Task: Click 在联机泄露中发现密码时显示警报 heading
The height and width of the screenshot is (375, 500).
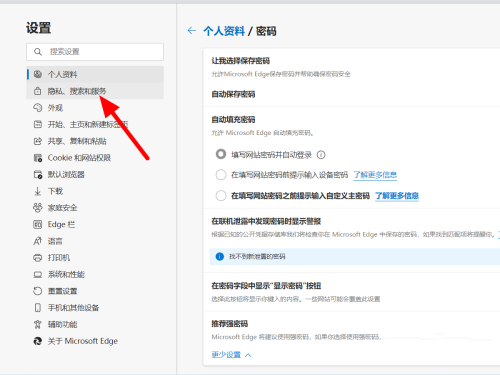Action: (266, 221)
